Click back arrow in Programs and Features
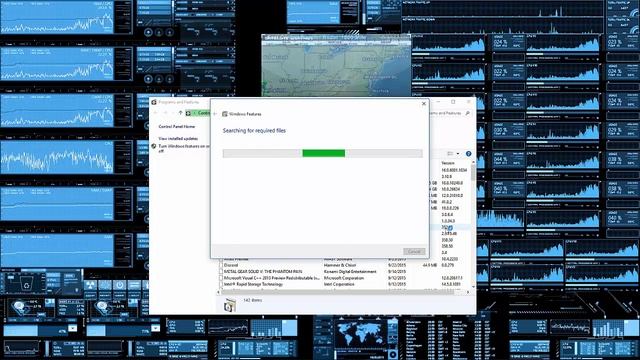 point(156,113)
